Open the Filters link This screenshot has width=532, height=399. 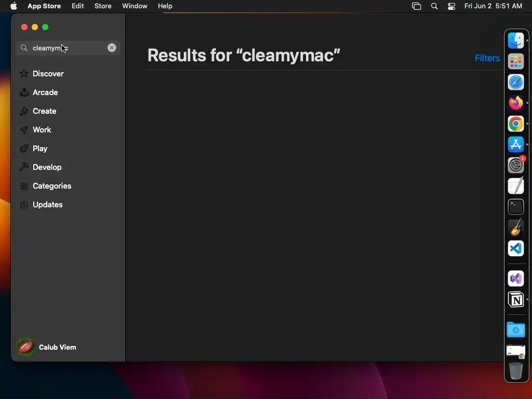pyautogui.click(x=487, y=58)
